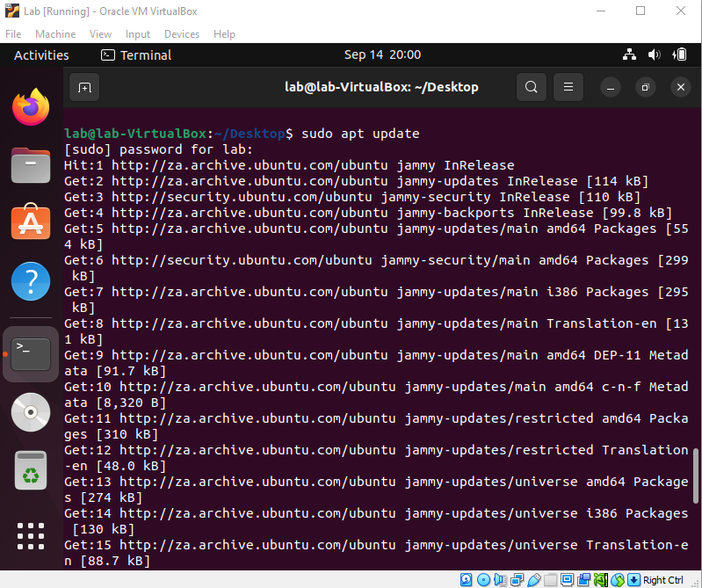Viewport: 702px width, 588px height.
Task: Click the keyboard capture arrow indicator
Action: tap(633, 580)
